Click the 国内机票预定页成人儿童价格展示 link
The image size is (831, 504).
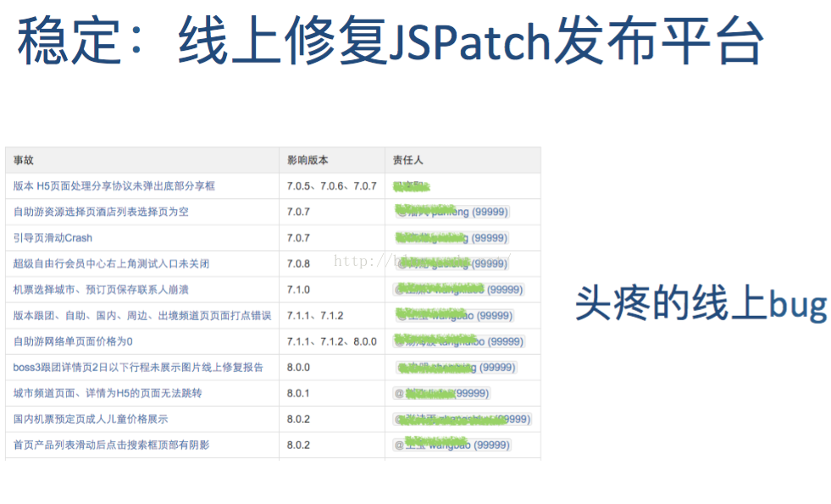pos(91,419)
